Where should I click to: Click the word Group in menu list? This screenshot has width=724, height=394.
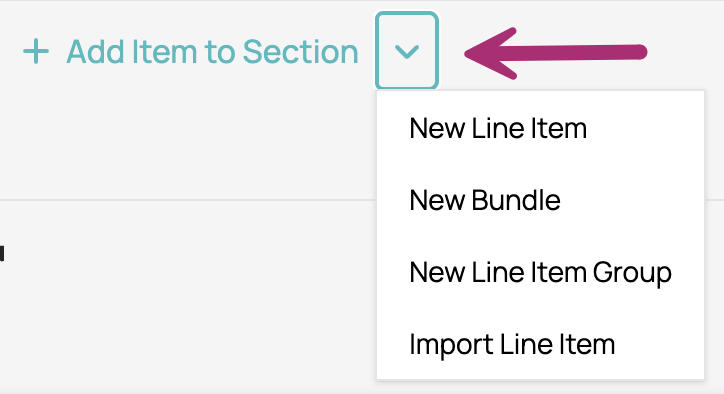click(632, 273)
